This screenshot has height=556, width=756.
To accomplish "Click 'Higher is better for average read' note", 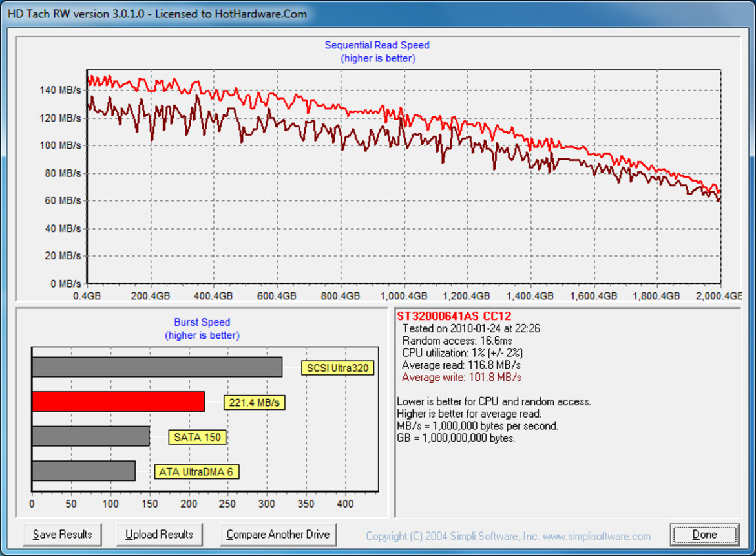I will pos(469,413).
